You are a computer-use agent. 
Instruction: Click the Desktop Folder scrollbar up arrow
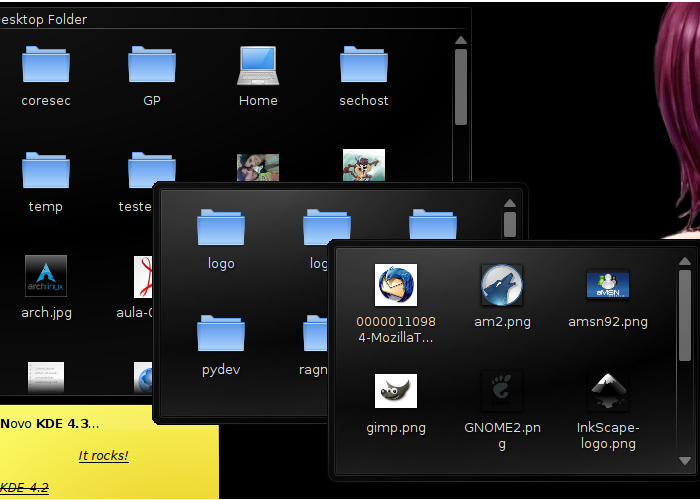point(461,40)
